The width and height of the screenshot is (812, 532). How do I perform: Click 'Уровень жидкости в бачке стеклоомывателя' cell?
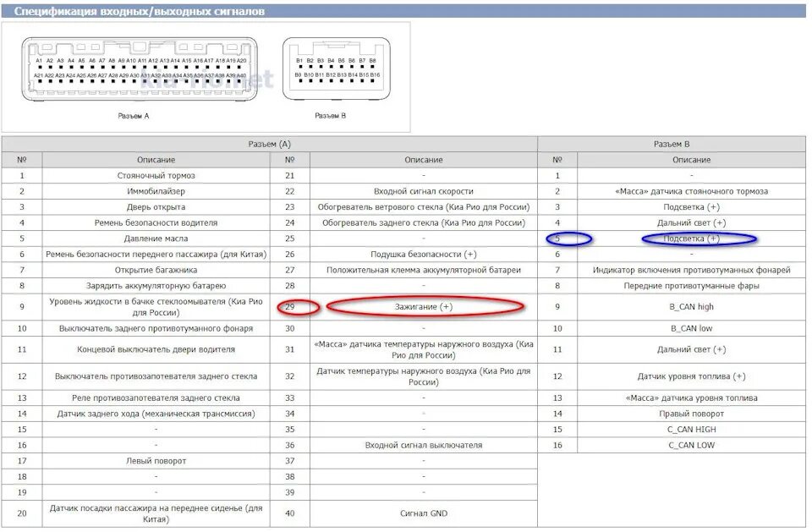pos(156,307)
